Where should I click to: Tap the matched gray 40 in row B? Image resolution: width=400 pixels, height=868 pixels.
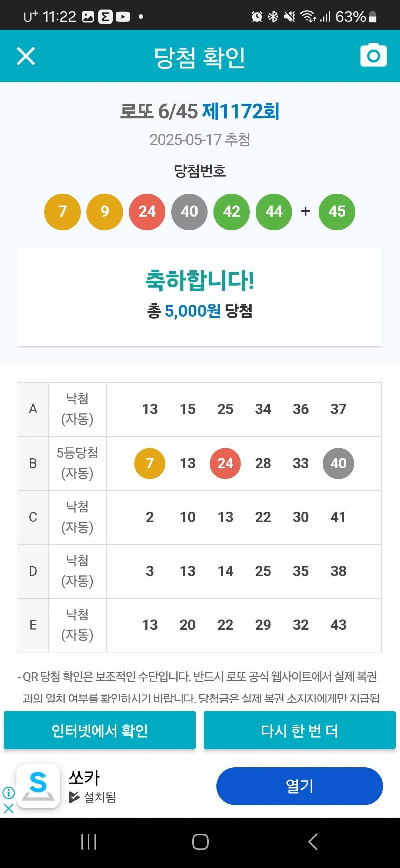point(338,463)
